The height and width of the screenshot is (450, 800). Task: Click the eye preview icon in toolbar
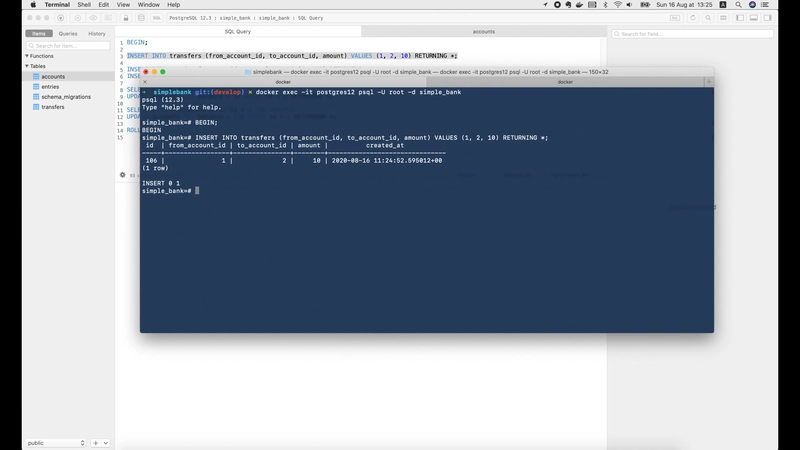[x=93, y=17]
